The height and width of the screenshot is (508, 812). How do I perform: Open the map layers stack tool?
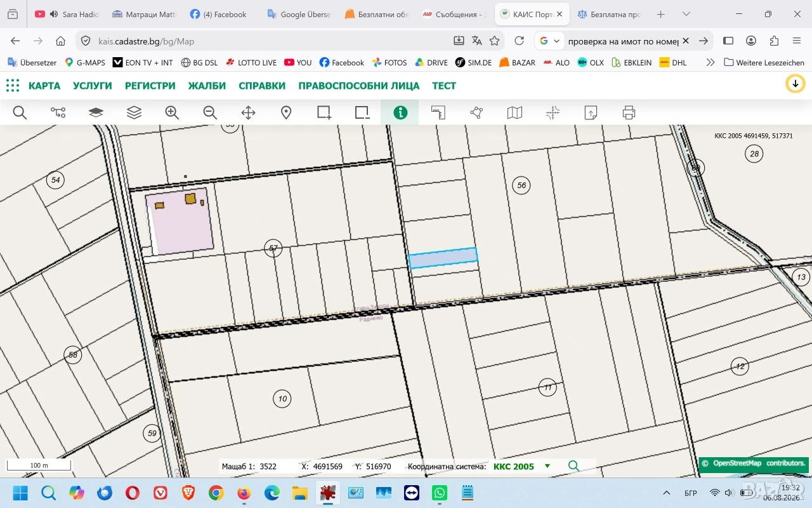click(134, 112)
